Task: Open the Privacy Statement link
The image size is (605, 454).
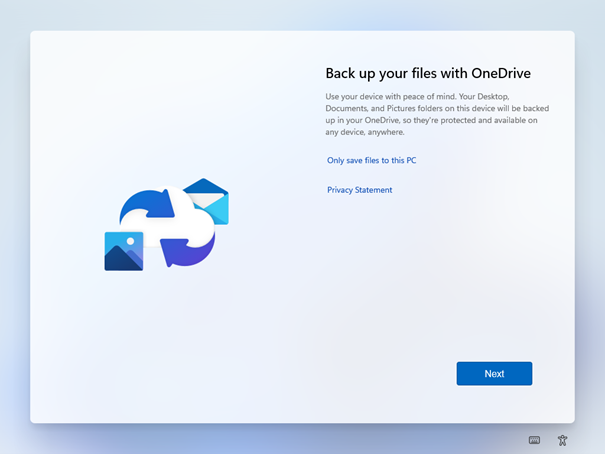Action: tap(359, 190)
